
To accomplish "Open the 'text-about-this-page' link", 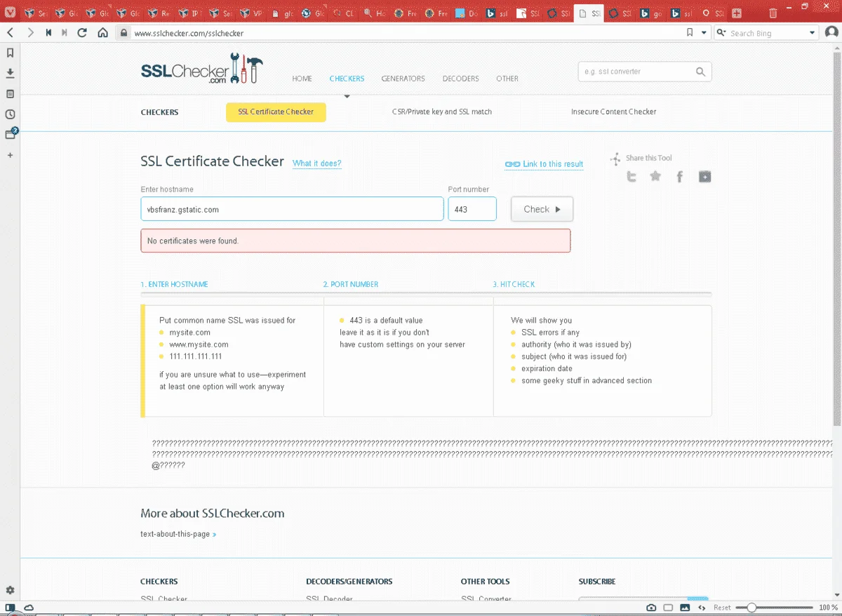I will (178, 534).
